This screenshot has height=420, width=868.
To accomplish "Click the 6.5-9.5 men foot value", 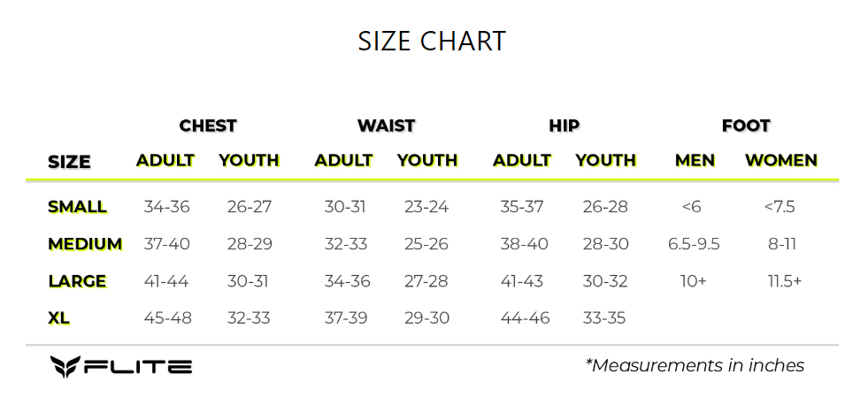I will 692,244.
